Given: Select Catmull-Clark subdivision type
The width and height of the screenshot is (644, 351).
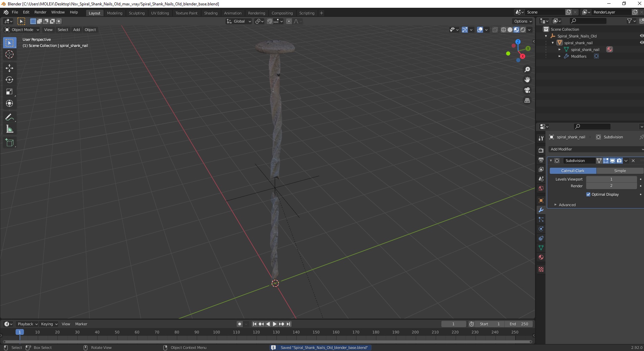Looking at the screenshot, I should coord(573,171).
